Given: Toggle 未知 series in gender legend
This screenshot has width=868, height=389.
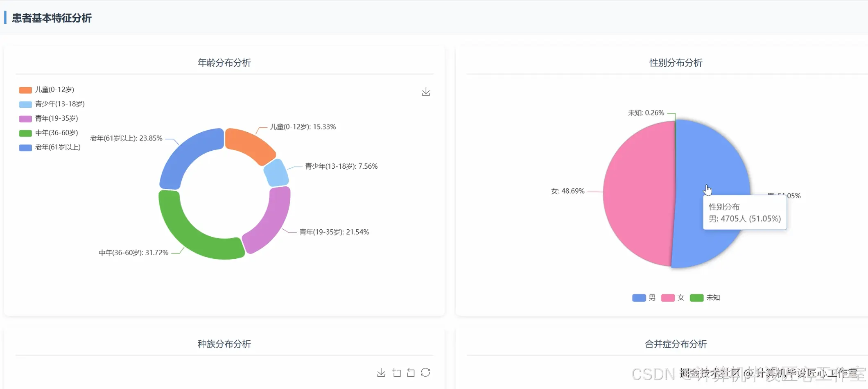Looking at the screenshot, I should point(705,298).
